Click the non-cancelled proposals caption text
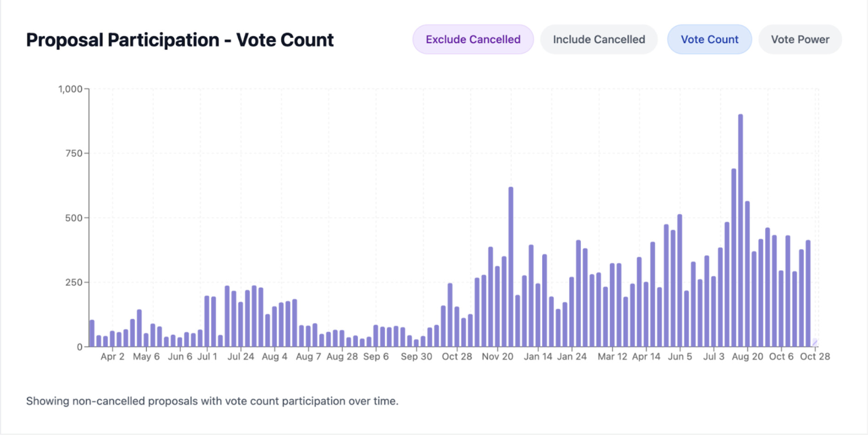Image resolution: width=868 pixels, height=435 pixels. pos(212,401)
